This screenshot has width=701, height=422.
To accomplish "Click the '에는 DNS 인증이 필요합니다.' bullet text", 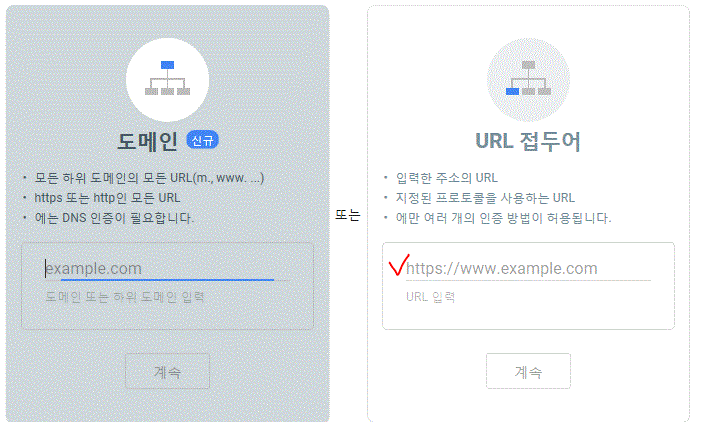I will tap(114, 218).
